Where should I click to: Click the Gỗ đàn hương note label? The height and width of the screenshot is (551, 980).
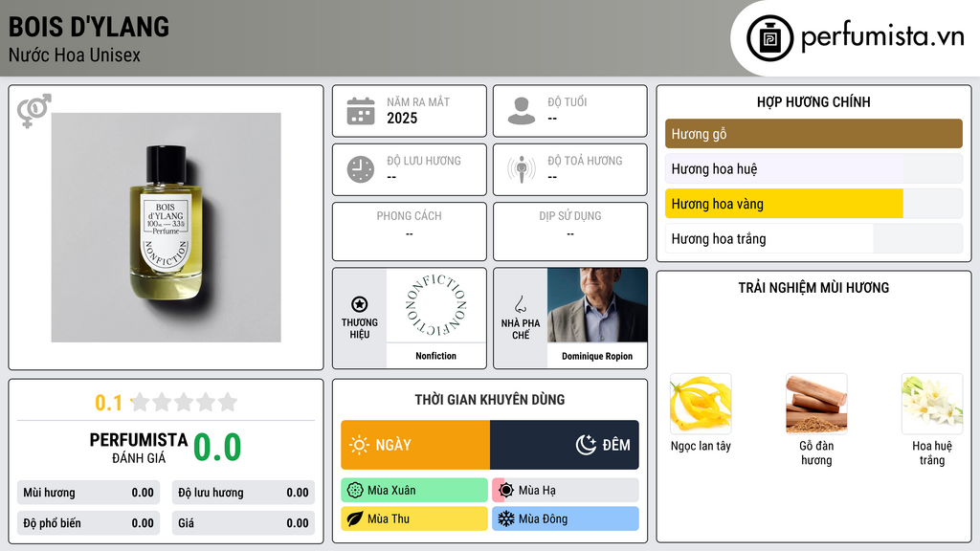(x=816, y=452)
